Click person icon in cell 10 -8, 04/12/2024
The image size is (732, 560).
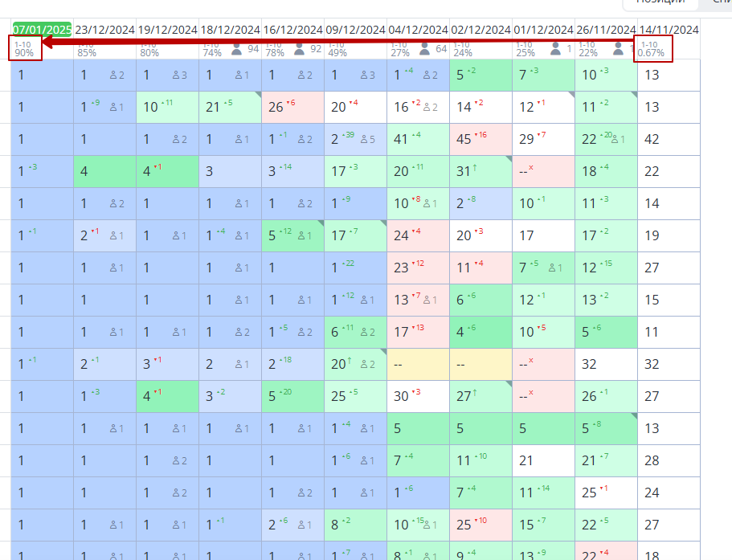[x=427, y=203]
